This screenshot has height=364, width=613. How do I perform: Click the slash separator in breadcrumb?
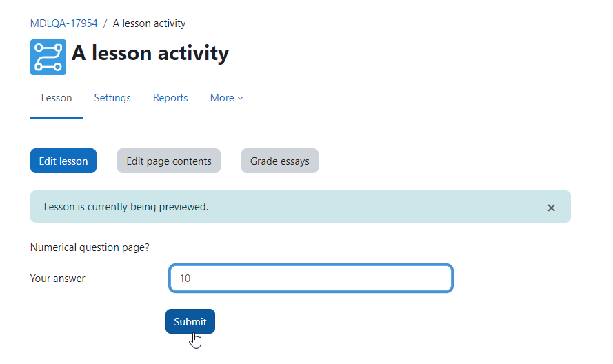pos(105,23)
